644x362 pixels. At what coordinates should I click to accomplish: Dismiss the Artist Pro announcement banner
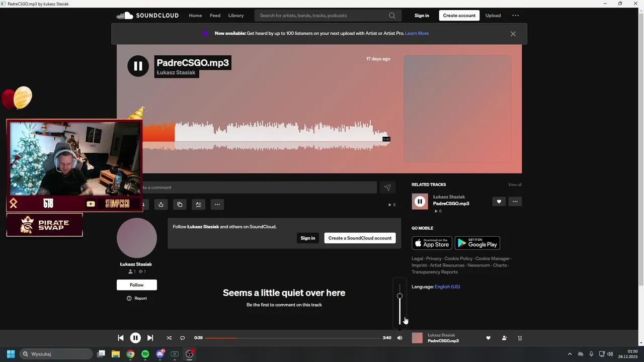[x=513, y=34]
